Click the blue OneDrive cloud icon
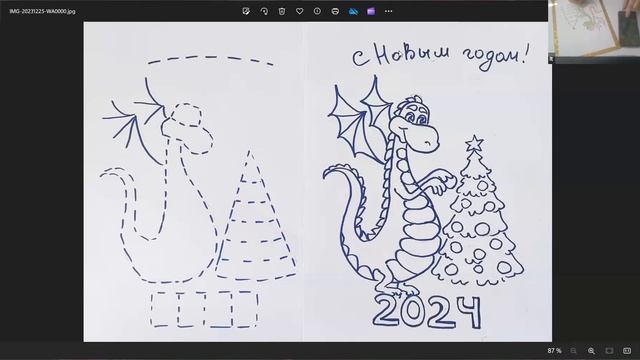This screenshot has width=640, height=360. coord(353,11)
